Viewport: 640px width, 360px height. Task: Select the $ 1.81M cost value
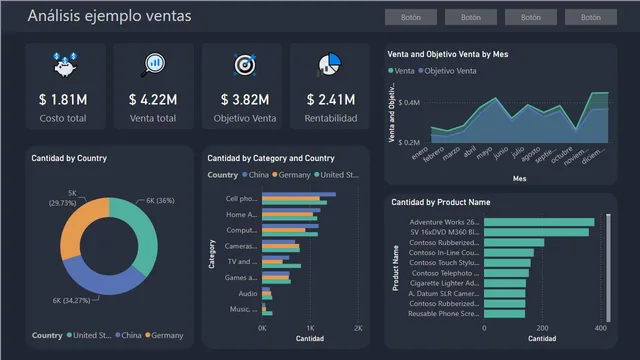tap(63, 100)
